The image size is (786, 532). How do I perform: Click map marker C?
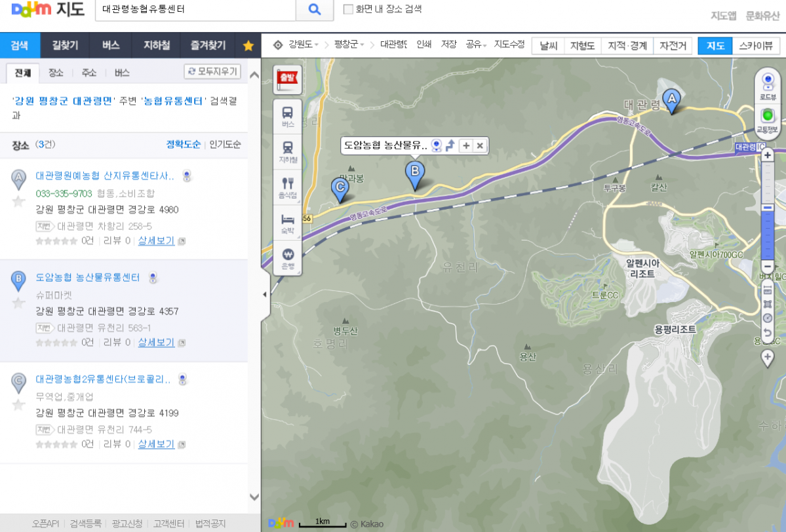pyautogui.click(x=340, y=191)
